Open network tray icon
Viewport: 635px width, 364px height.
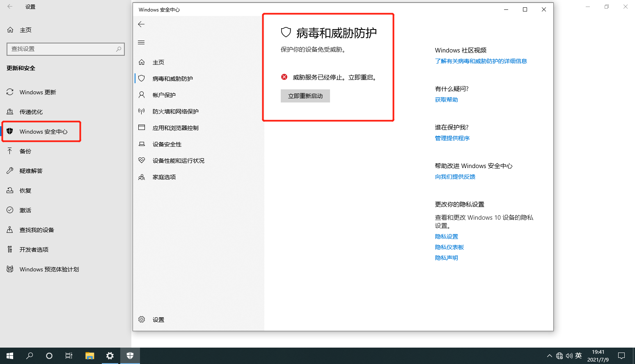[559, 356]
